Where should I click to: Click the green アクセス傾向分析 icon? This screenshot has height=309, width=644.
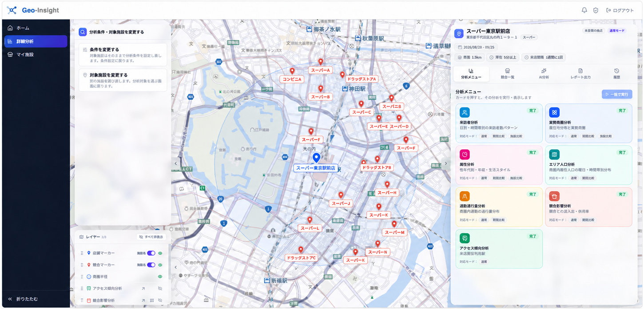pos(465,238)
